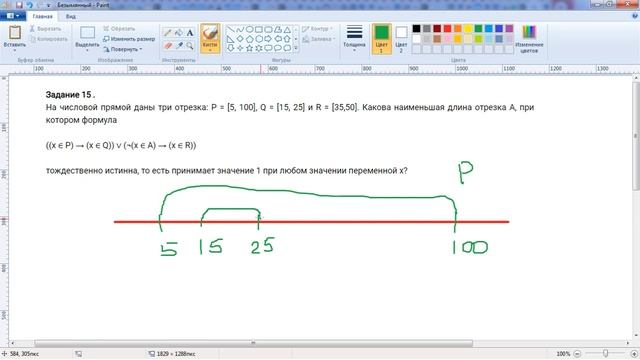Choose the Rectangle shape
This screenshot has height=360, width=640.
(x=259, y=29)
